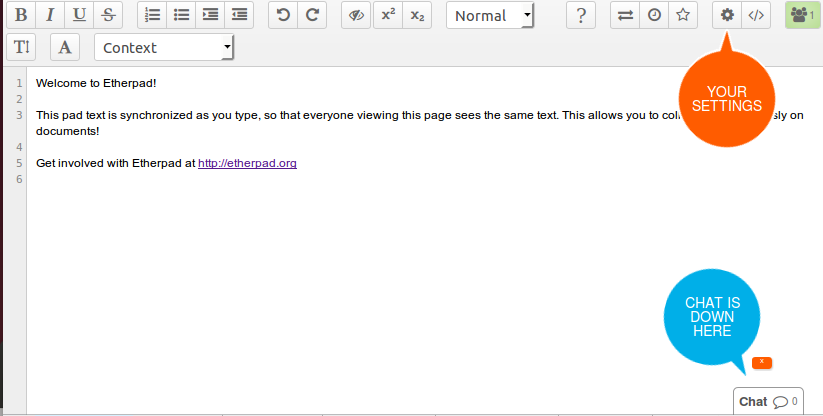Image resolution: width=823 pixels, height=416 pixels.
Task: Apply subscript formatting
Action: pyautogui.click(x=417, y=15)
